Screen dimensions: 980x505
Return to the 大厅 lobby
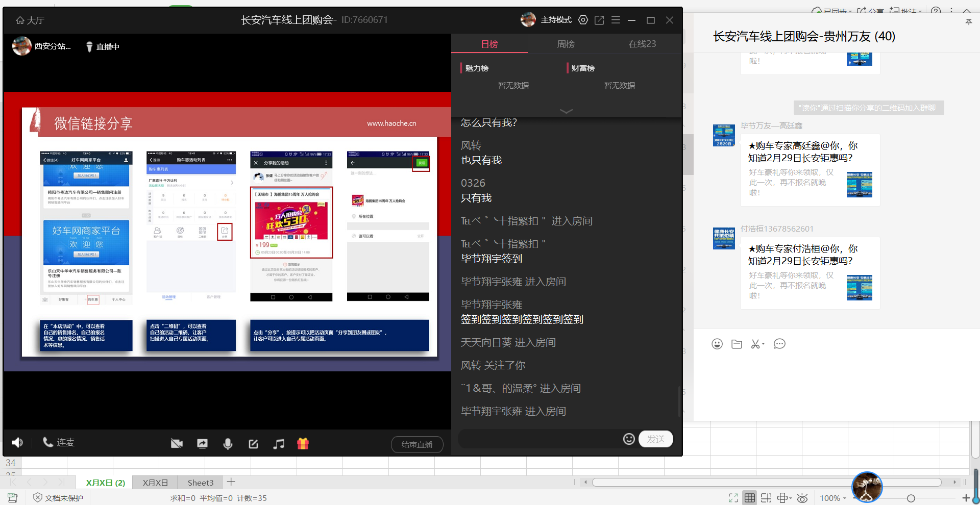30,20
